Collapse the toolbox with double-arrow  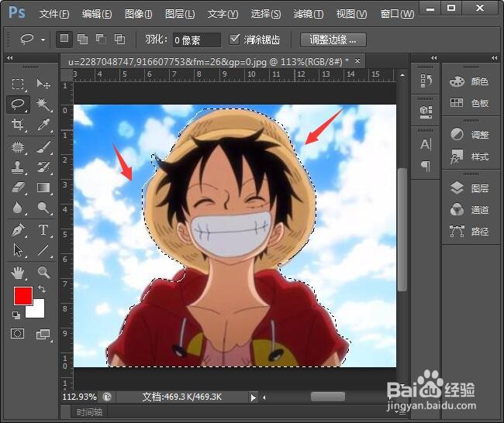coord(9,58)
